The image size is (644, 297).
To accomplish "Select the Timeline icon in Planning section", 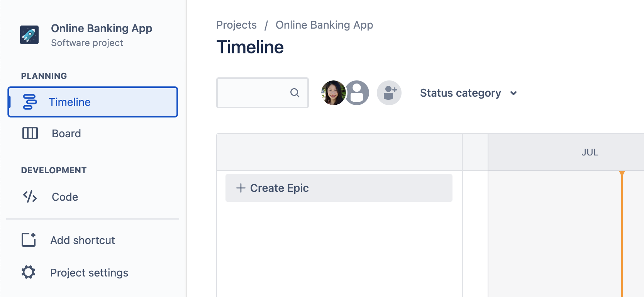I will coord(29,102).
